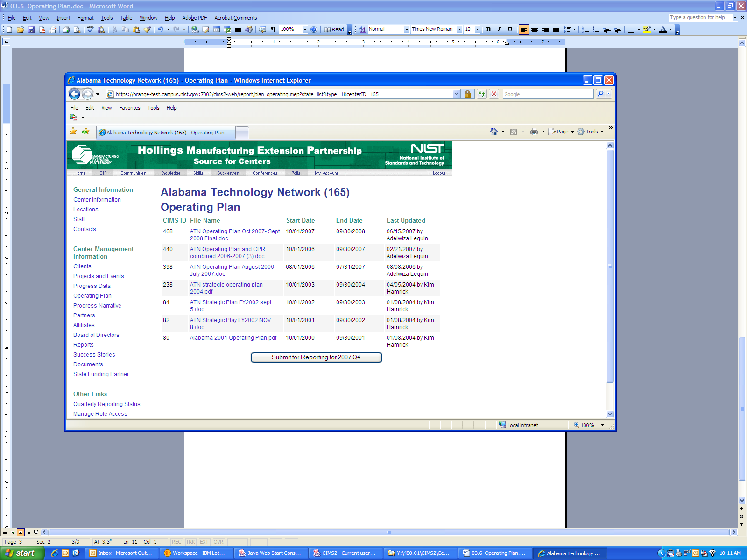Click the bulleted list icon
747x560 pixels.
click(596, 29)
